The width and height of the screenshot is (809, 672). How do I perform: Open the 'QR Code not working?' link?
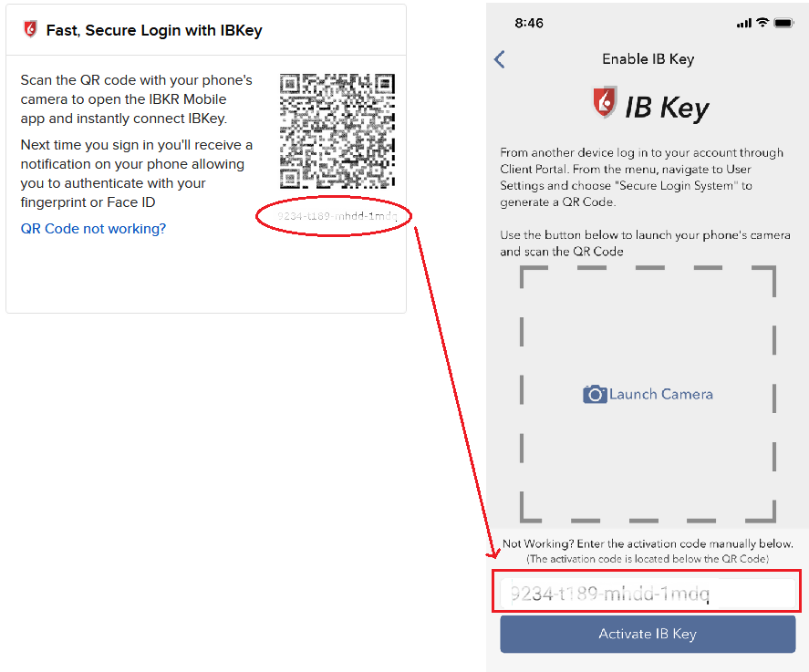pyautogui.click(x=93, y=229)
